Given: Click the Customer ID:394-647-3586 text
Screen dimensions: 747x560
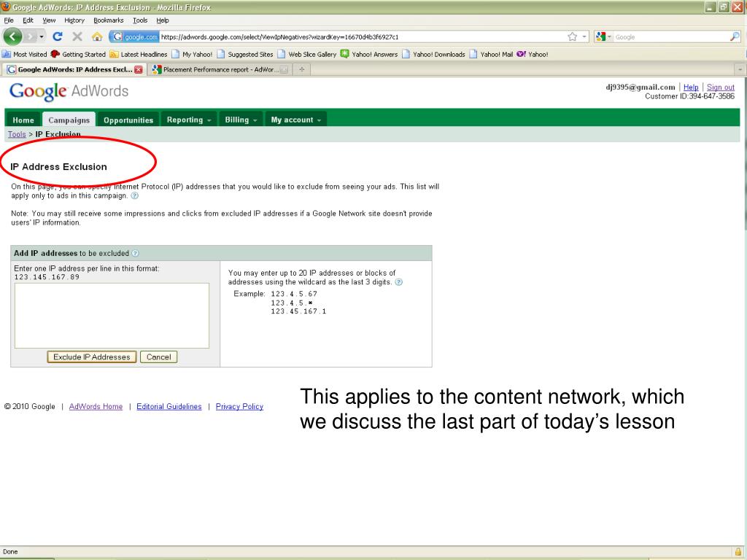Looking at the screenshot, I should coord(689,96).
